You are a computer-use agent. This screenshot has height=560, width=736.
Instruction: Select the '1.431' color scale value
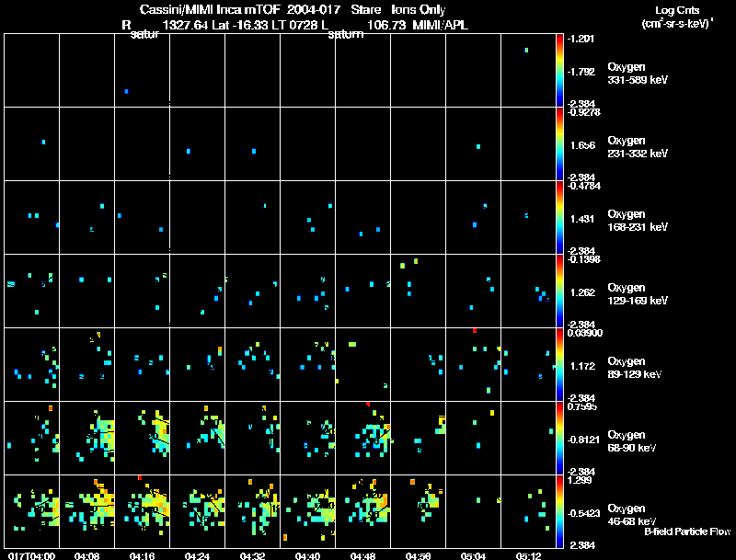(583, 219)
